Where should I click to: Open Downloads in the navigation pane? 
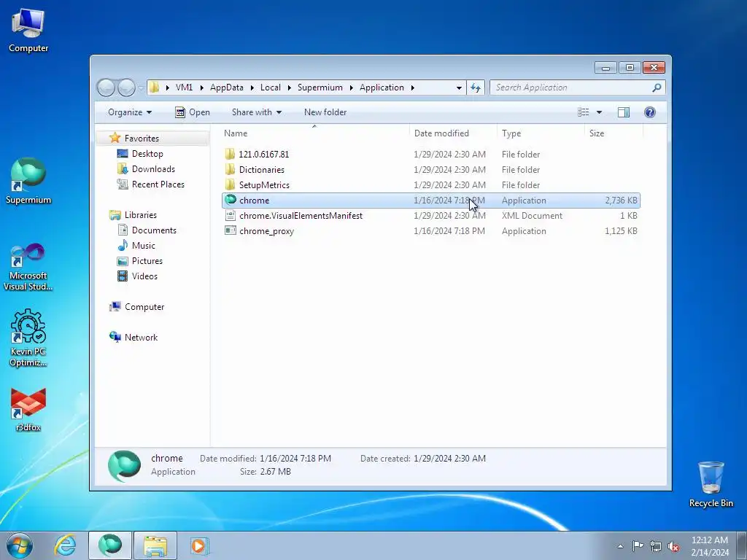coord(153,168)
